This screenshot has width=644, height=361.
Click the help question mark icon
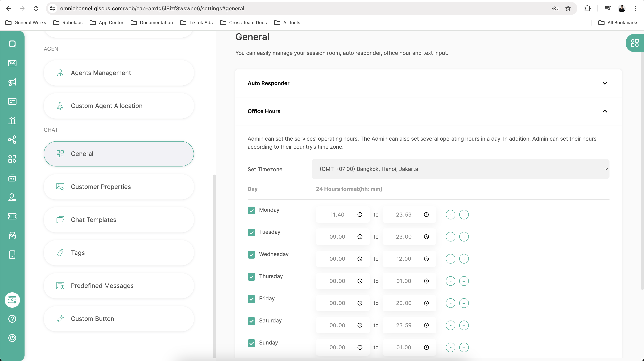12,319
